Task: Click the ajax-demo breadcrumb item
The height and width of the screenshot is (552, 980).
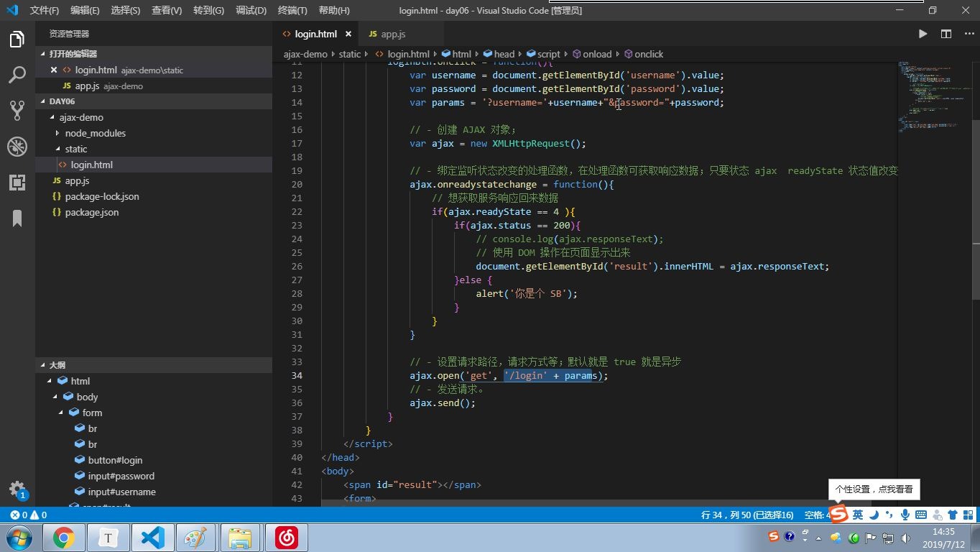Action: pos(305,54)
